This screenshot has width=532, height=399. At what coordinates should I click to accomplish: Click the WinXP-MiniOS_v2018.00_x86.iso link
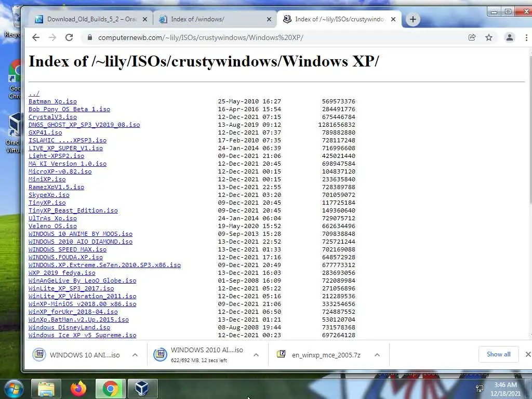[x=83, y=304]
